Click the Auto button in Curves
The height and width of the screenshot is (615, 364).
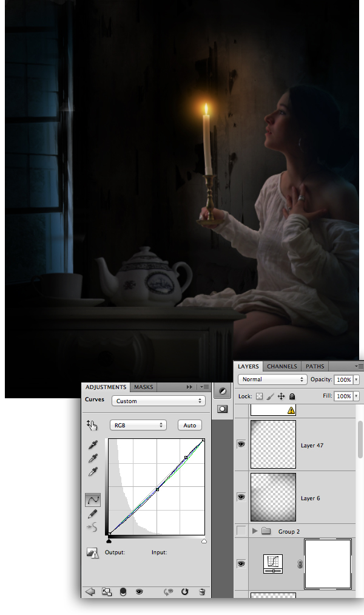tap(190, 425)
